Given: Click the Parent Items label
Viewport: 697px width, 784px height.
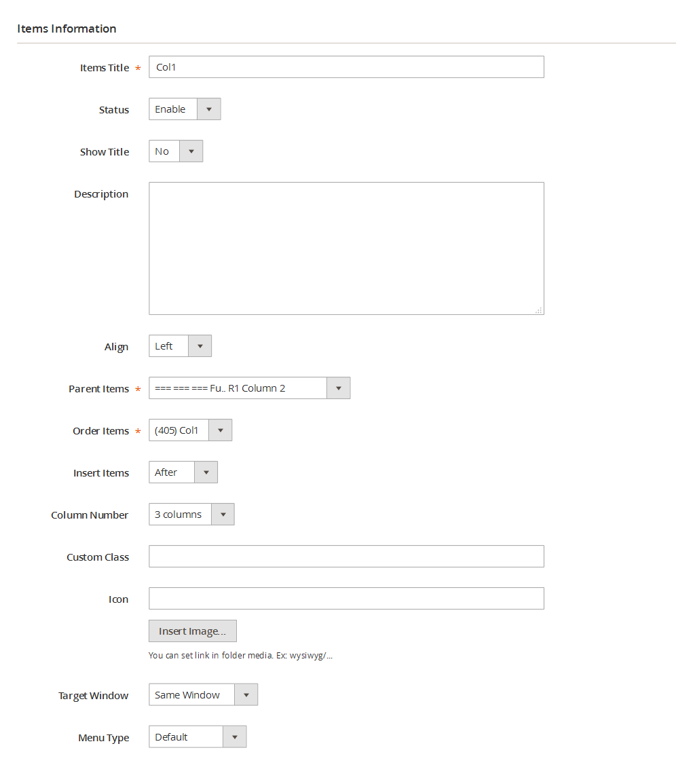Looking at the screenshot, I should pyautogui.click(x=98, y=388).
